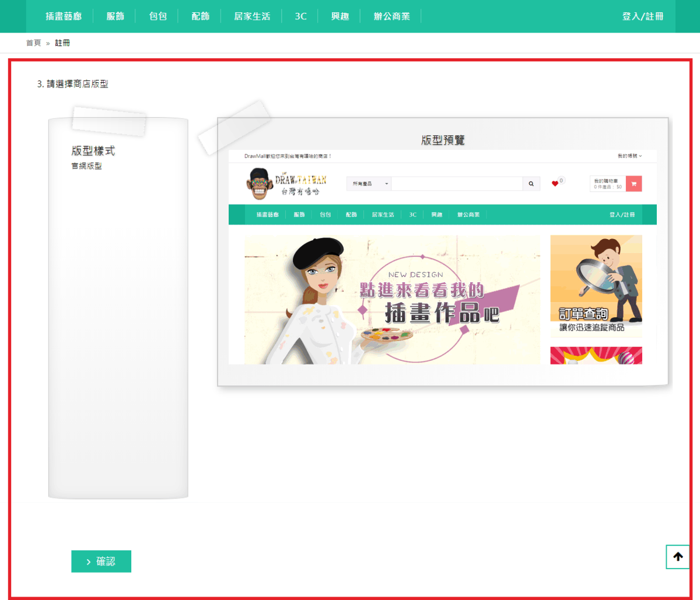Click the red heart wishlist icon in preview
Screen dimensions: 700x600
click(x=555, y=184)
